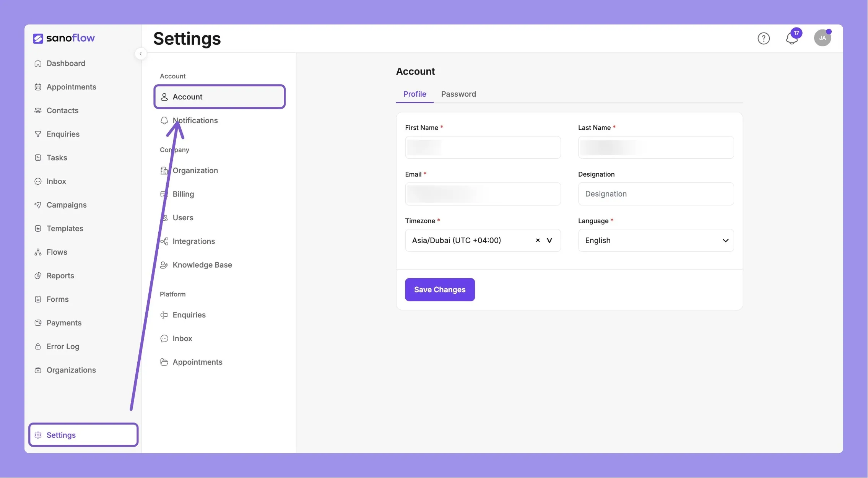Viewport: 868px width, 478px height.
Task: Open Appointments calendar icon in main sidebar
Action: click(38, 87)
